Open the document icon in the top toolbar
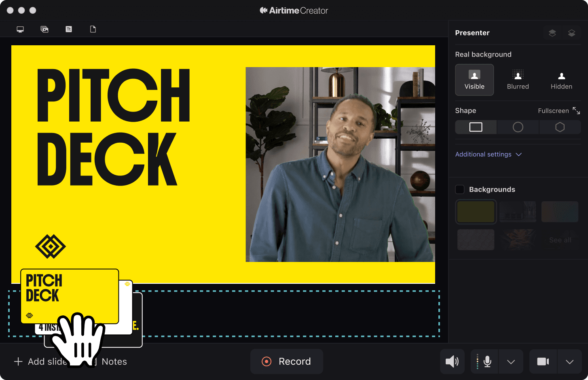This screenshot has width=588, height=380. (x=93, y=29)
